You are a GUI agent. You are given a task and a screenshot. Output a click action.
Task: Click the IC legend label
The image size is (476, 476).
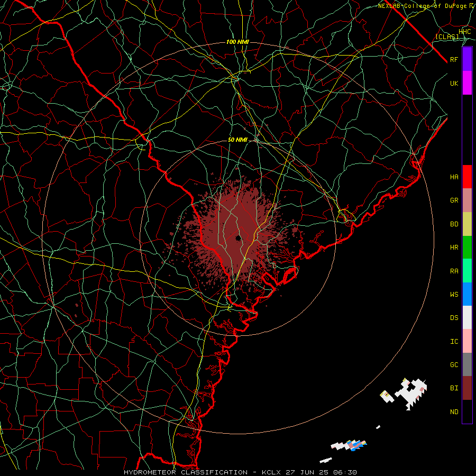(454, 341)
